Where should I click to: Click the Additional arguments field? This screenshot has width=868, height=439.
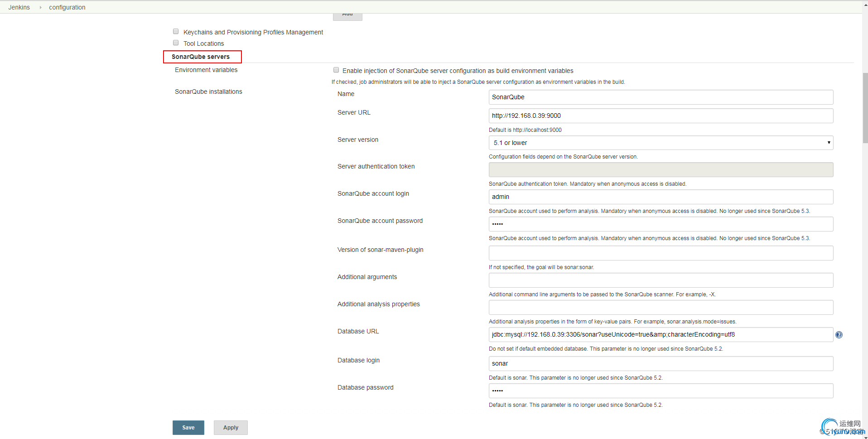[x=661, y=280]
